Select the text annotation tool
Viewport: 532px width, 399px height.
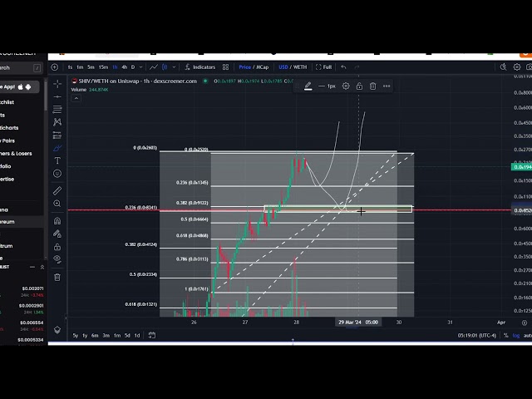pos(57,160)
